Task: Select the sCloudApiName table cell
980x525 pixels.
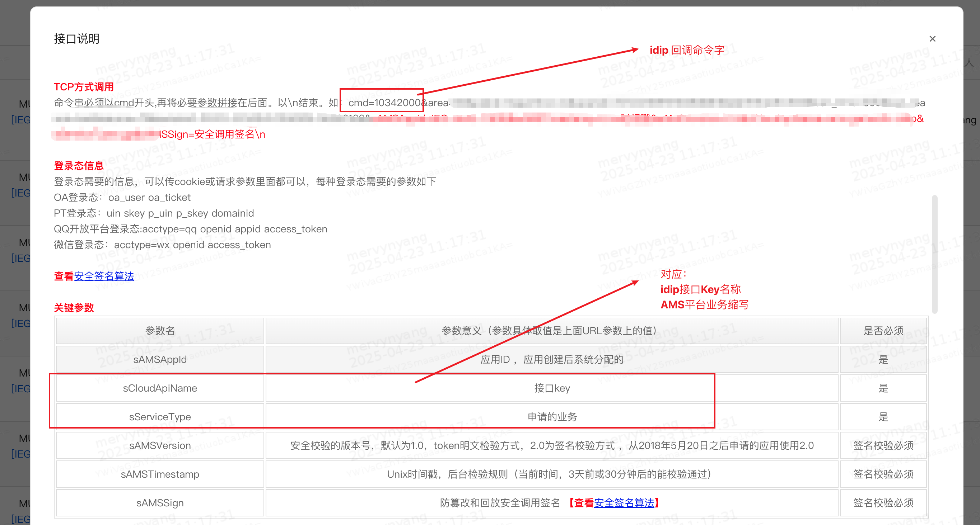Action: point(160,388)
